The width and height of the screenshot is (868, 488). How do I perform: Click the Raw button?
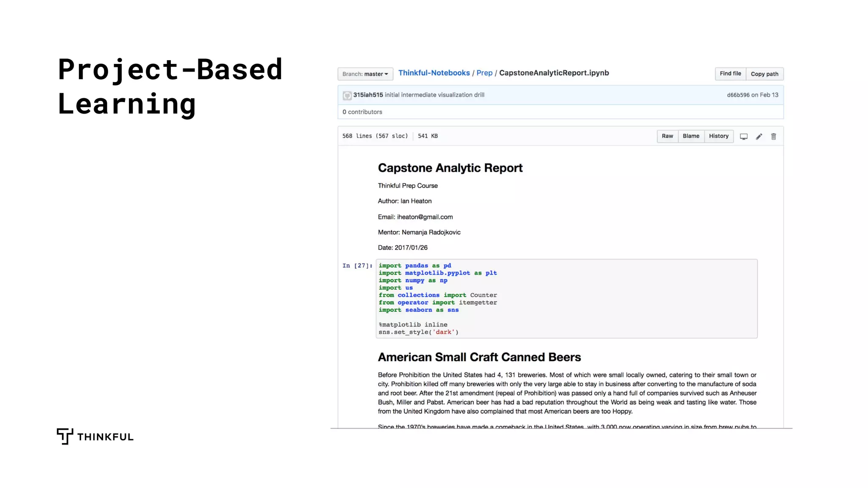coord(667,136)
